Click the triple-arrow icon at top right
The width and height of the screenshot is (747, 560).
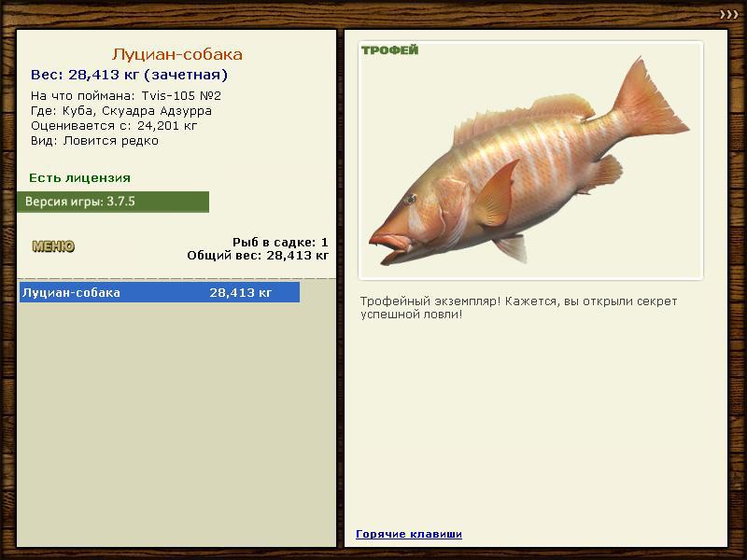tap(729, 15)
